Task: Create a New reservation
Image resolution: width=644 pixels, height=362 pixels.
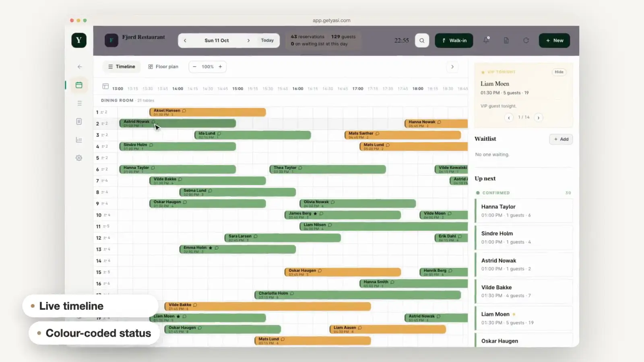Action: (554, 41)
